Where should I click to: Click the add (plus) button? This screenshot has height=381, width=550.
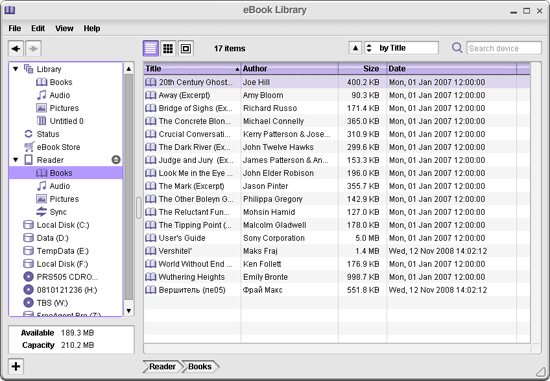pos(16,366)
